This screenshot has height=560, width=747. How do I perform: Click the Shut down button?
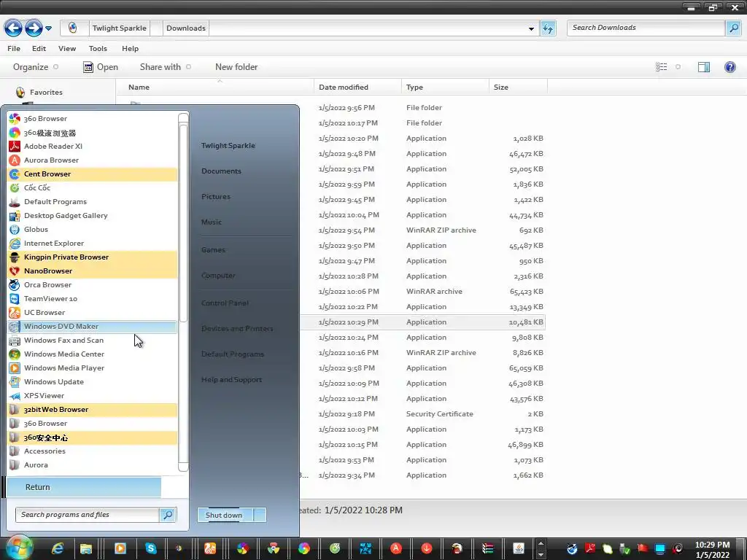coord(225,515)
